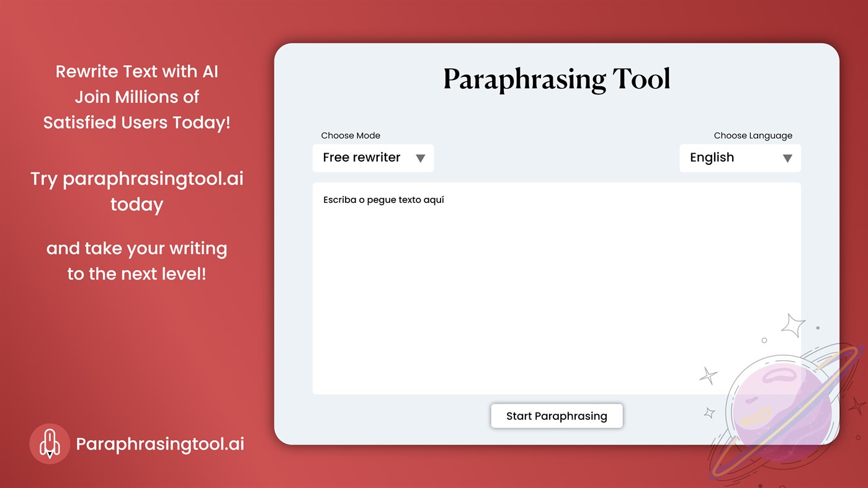Click the planet illustration

[x=783, y=403]
